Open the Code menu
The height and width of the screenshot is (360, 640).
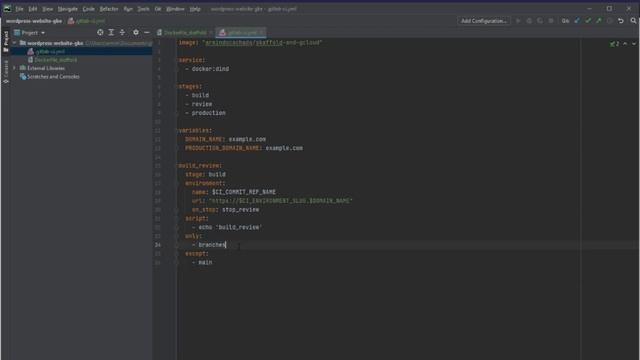88,9
